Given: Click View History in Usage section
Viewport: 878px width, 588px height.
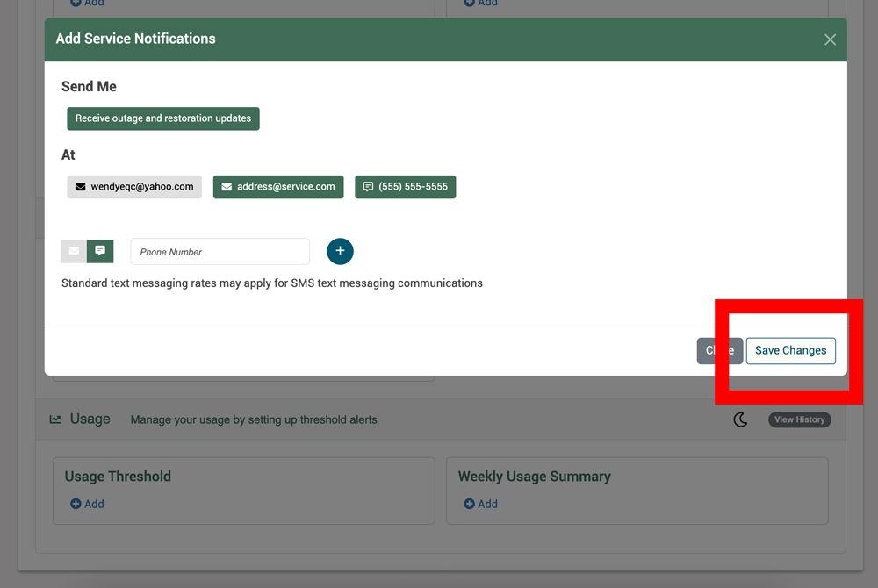Looking at the screenshot, I should point(800,419).
